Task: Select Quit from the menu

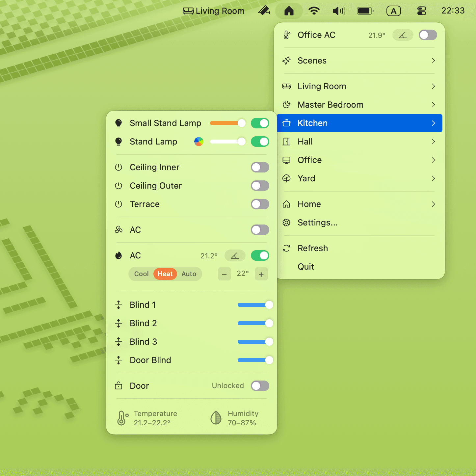Action: [x=306, y=267]
